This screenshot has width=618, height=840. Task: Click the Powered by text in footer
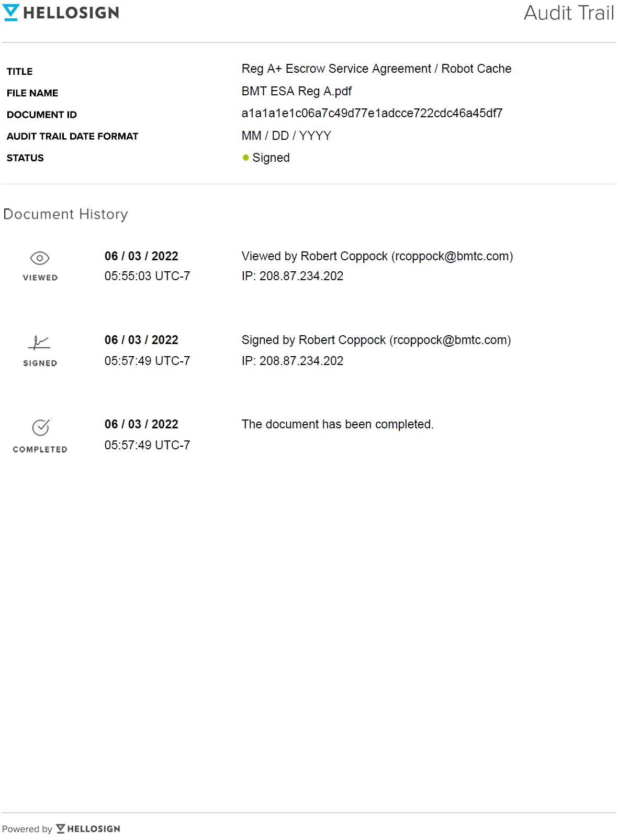tap(27, 829)
